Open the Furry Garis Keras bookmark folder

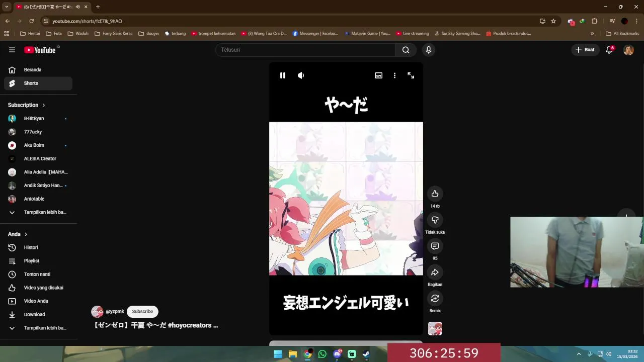[114, 34]
